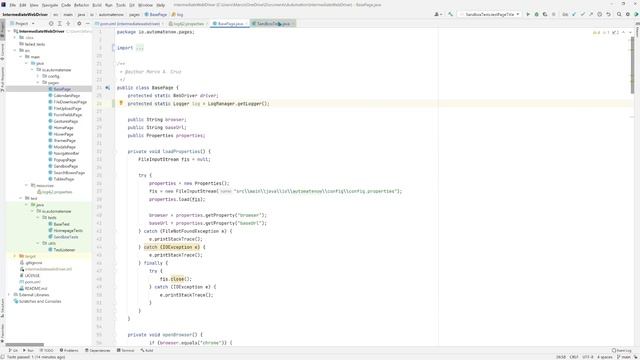Click the rollback undo arrow icon
This screenshot has height=360, width=640.
click(608, 14)
